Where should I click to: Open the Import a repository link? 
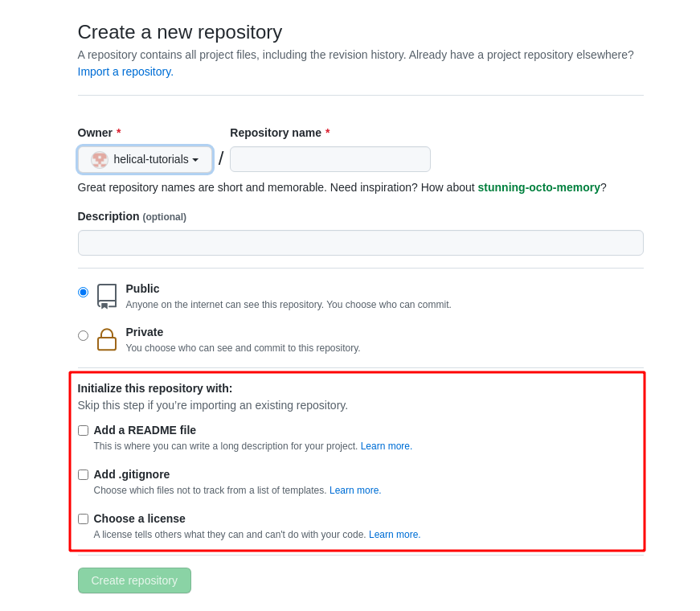[125, 72]
